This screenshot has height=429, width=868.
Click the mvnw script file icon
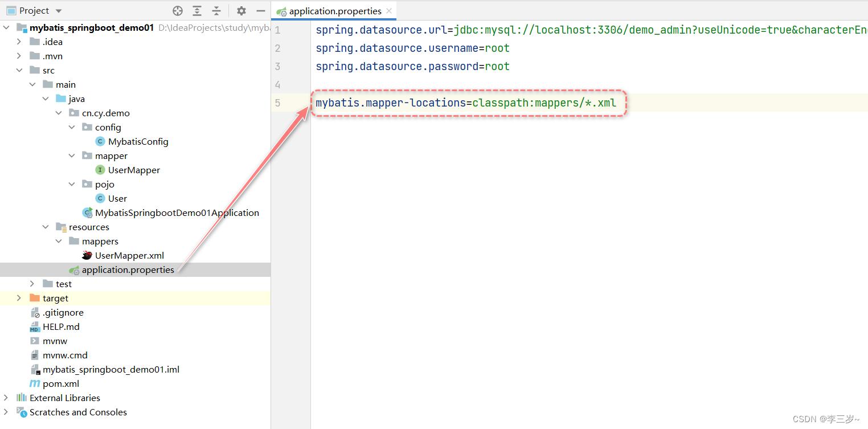pos(35,341)
